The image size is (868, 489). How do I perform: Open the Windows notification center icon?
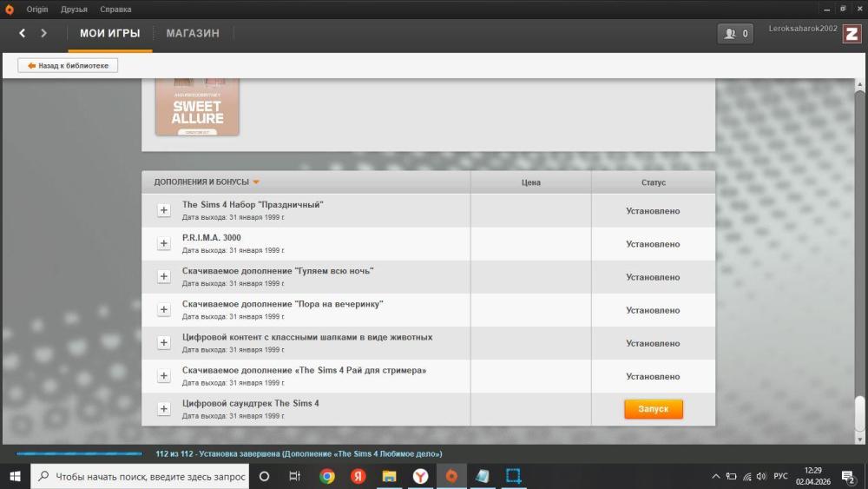(x=847, y=476)
